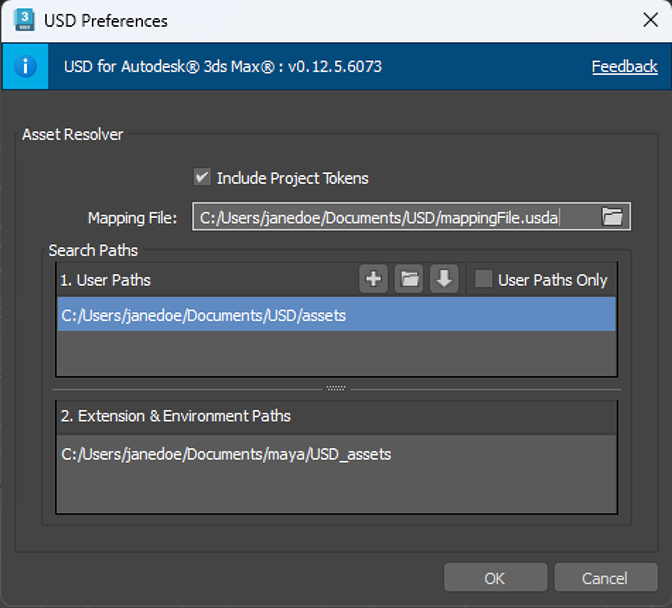This screenshot has height=608, width=672.
Task: Select the C:/Users/janedoe/Documents/USD/assets user path
Action: [x=336, y=315]
